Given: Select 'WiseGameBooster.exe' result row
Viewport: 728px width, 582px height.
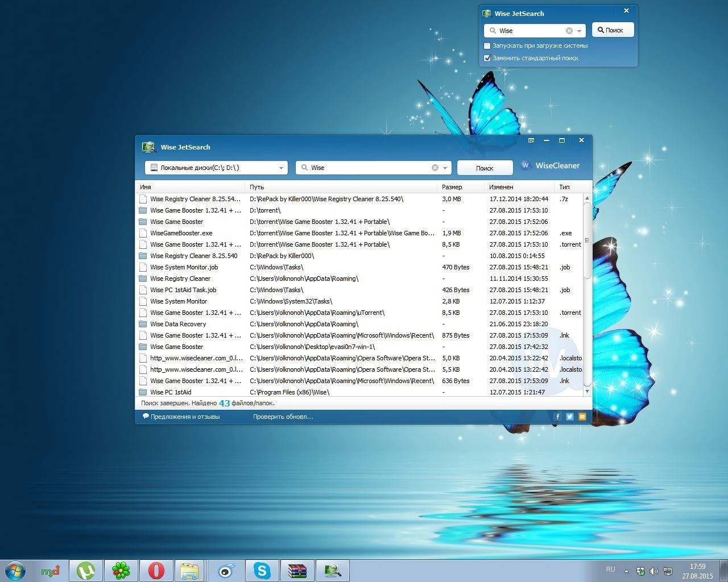Looking at the screenshot, I should click(x=359, y=233).
